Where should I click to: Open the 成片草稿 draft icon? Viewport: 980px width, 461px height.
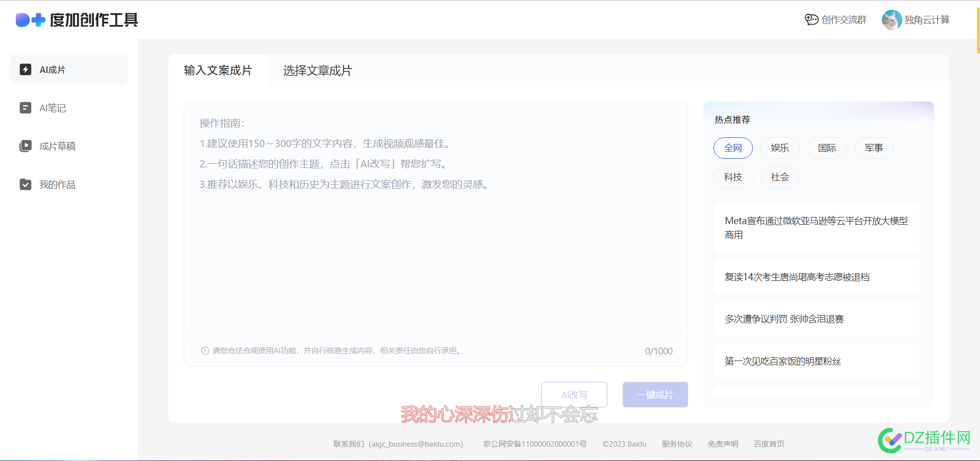26,146
